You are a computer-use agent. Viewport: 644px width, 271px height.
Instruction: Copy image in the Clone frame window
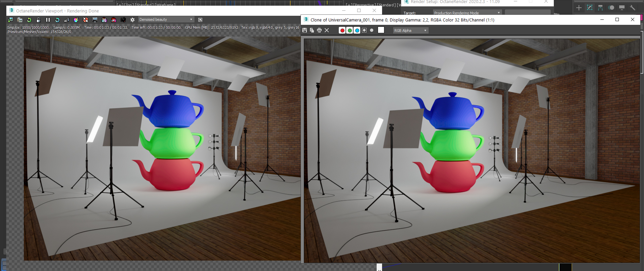pos(312,30)
